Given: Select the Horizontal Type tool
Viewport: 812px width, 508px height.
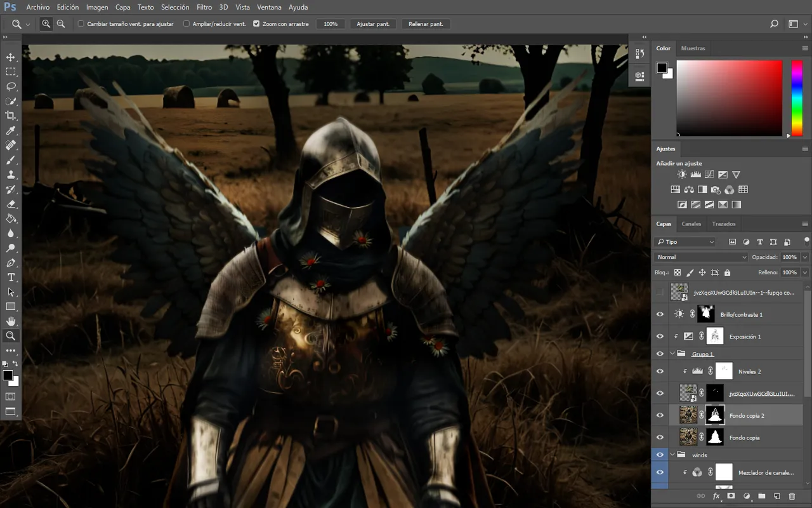Looking at the screenshot, I should point(11,277).
